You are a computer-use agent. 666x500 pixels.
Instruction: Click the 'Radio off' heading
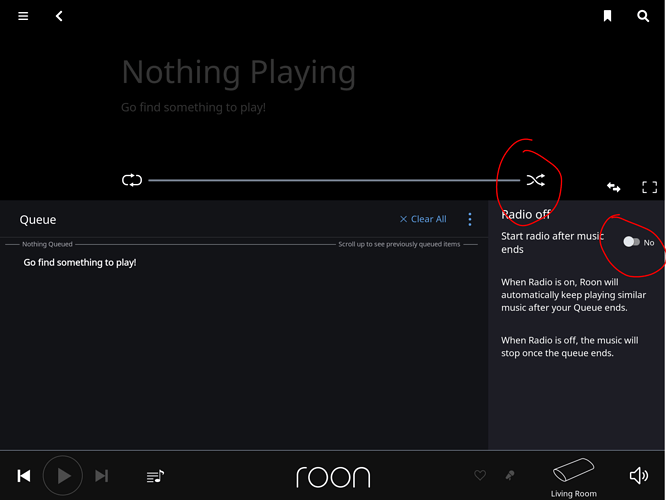tap(526, 215)
